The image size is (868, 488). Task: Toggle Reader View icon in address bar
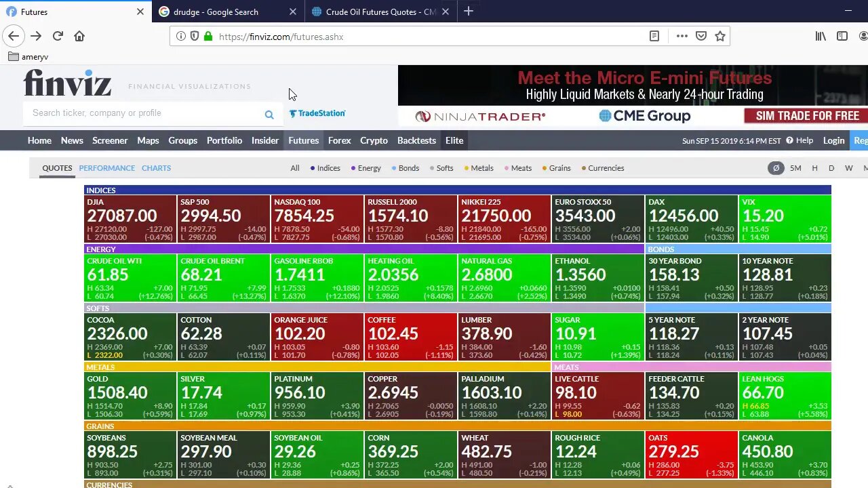[654, 37]
